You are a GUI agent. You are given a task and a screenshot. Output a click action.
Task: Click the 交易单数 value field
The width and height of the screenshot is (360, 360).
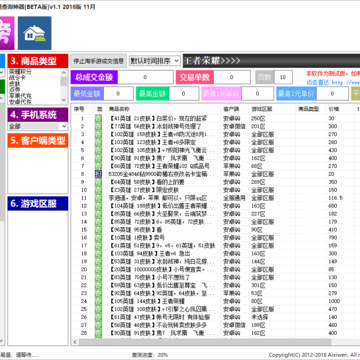click(x=232, y=77)
